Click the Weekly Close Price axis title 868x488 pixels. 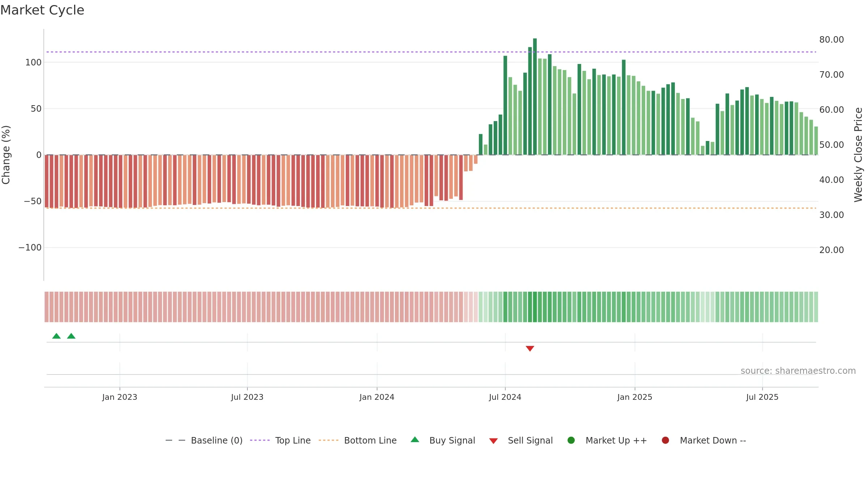click(858, 155)
